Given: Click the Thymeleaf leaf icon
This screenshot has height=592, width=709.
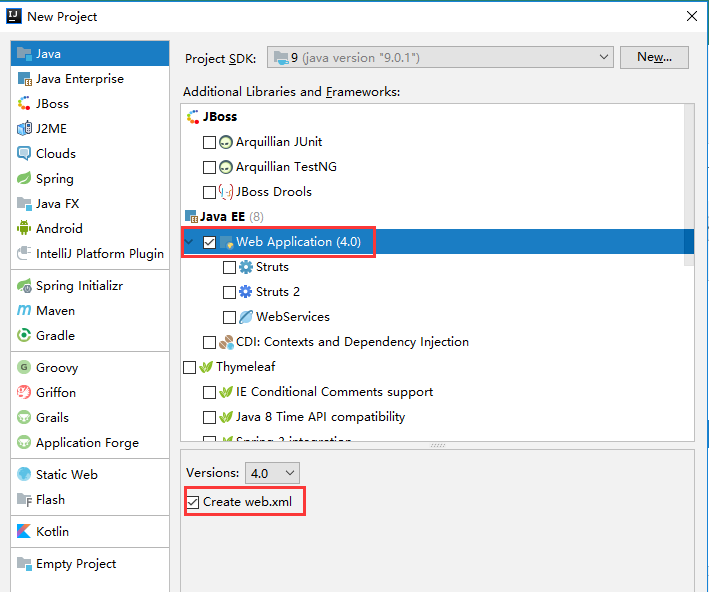Looking at the screenshot, I should (x=206, y=367).
